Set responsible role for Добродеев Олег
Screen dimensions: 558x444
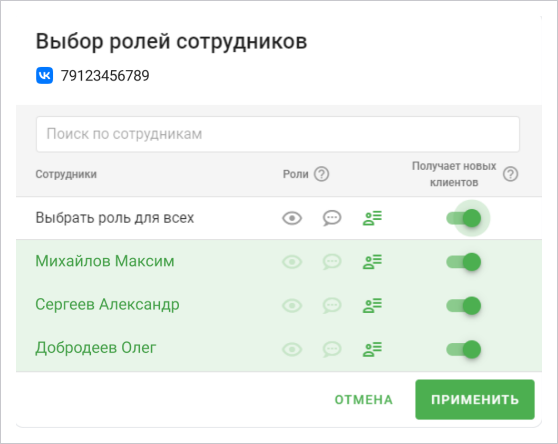[x=372, y=349]
